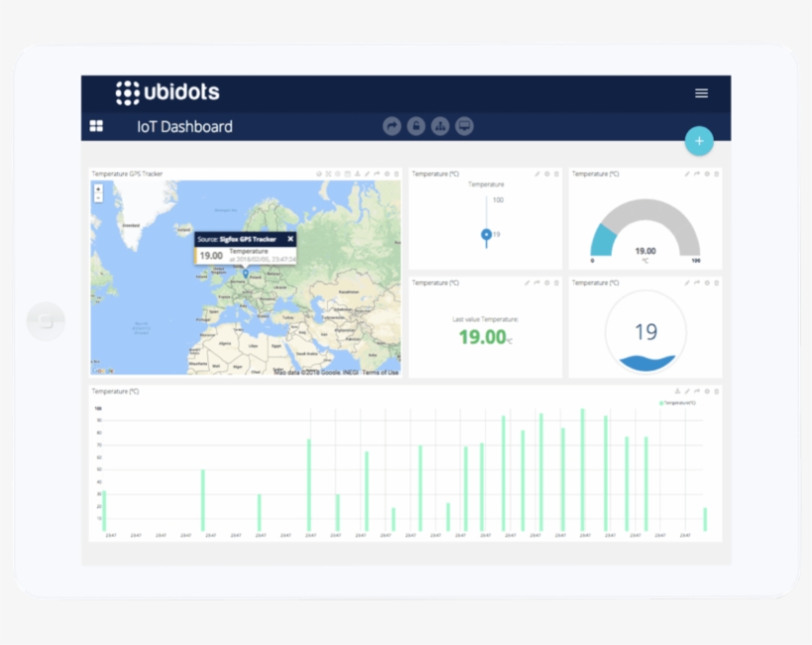Image resolution: width=812 pixels, height=645 pixels.
Task: Edit the gauge widget with the pencil icon
Action: [x=686, y=174]
